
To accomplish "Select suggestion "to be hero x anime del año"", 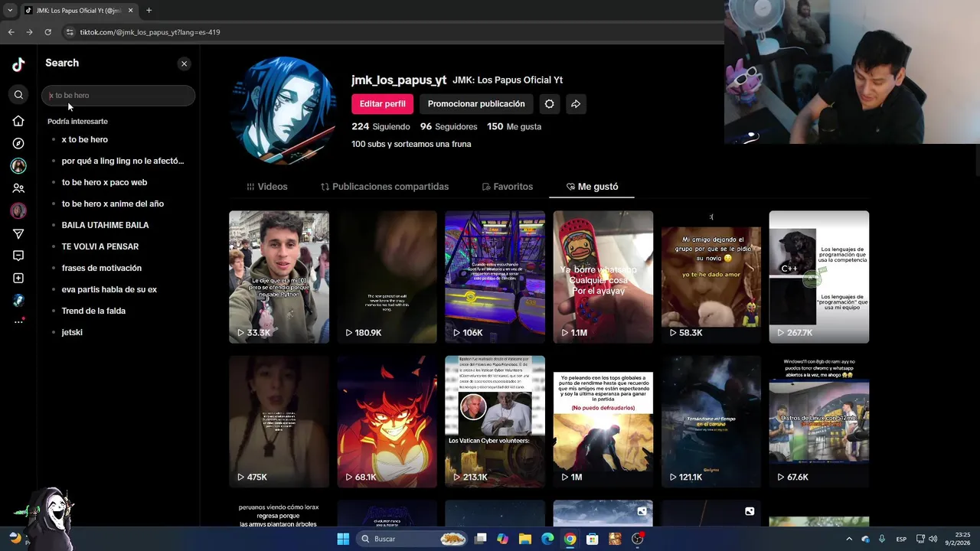I will click(113, 204).
